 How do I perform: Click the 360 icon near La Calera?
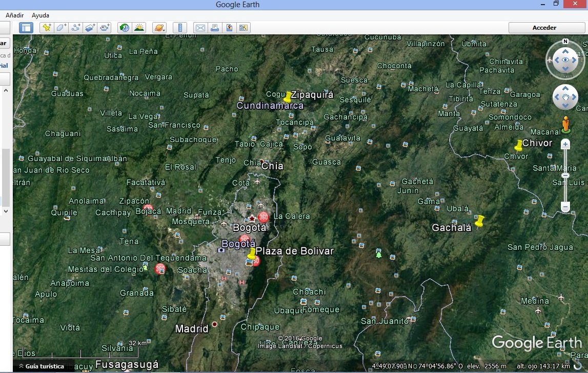[263, 217]
